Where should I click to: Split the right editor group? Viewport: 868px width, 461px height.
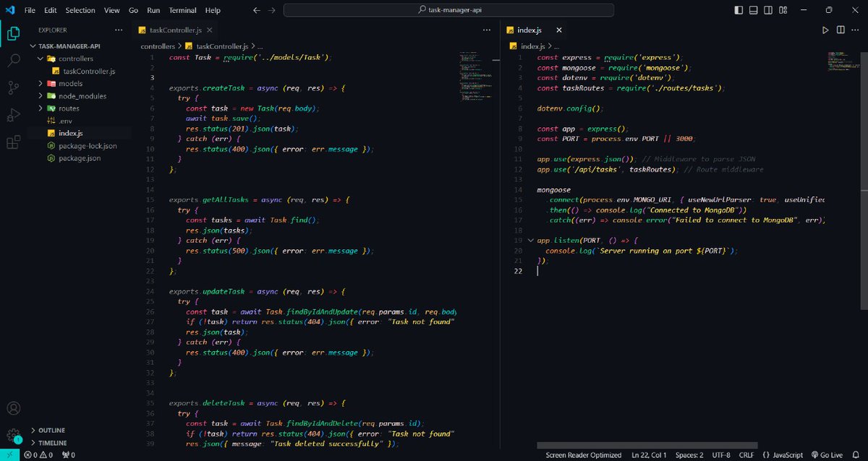(x=841, y=30)
